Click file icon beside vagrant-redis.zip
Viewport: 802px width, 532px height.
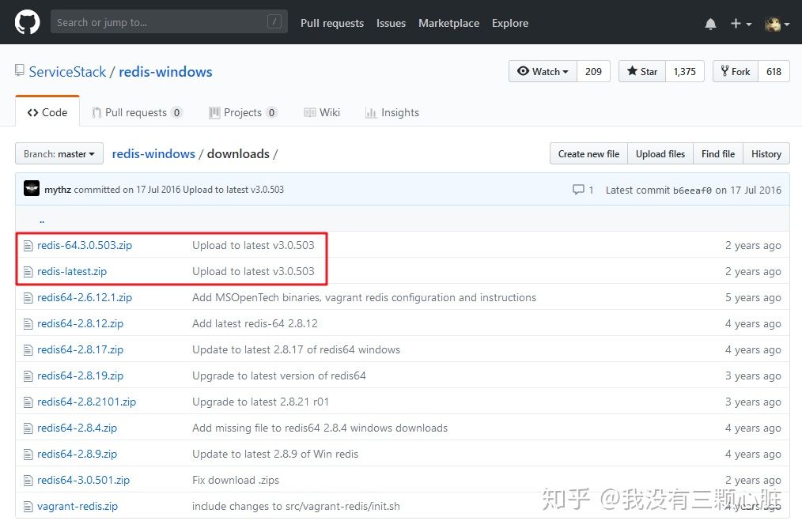click(28, 507)
